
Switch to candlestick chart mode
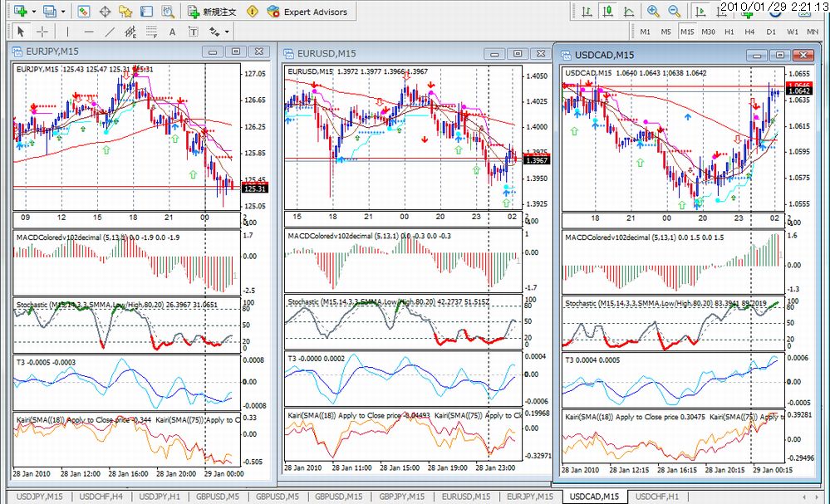point(607,11)
